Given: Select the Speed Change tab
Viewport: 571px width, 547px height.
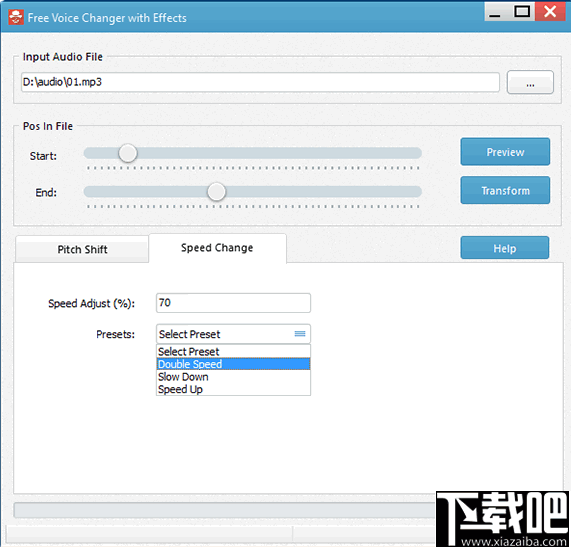Looking at the screenshot, I should (x=217, y=248).
